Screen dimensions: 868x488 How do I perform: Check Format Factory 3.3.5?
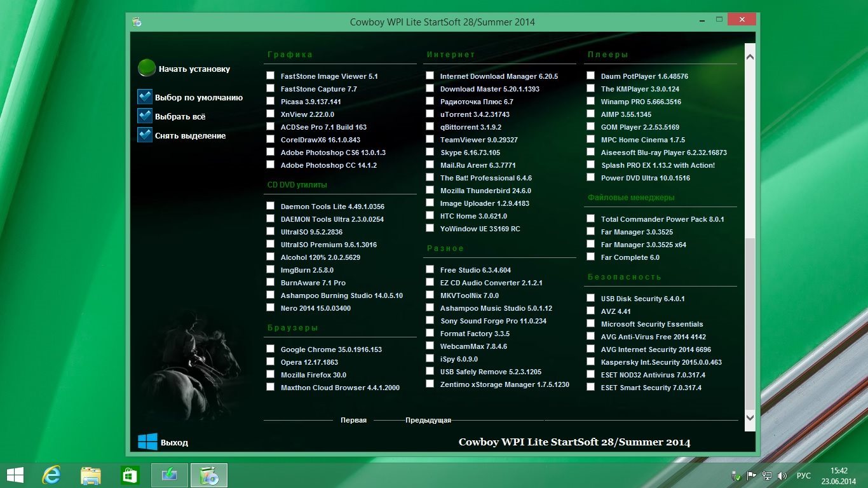click(x=430, y=333)
